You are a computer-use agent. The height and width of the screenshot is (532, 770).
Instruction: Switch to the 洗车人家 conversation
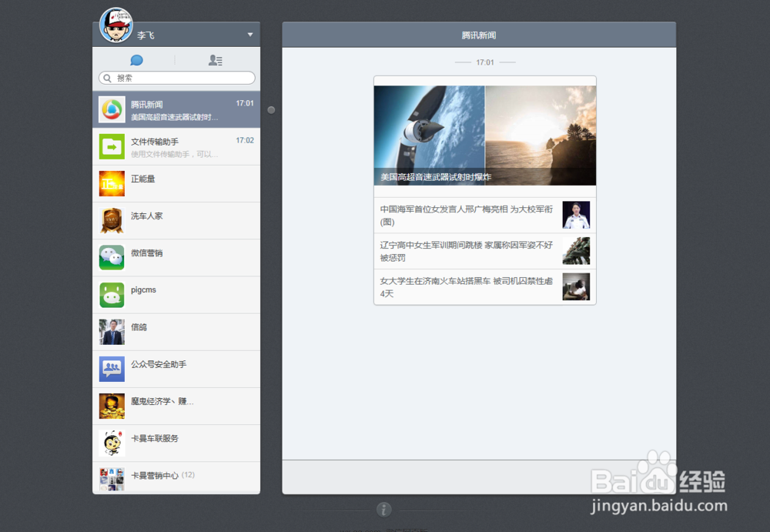pos(176,220)
